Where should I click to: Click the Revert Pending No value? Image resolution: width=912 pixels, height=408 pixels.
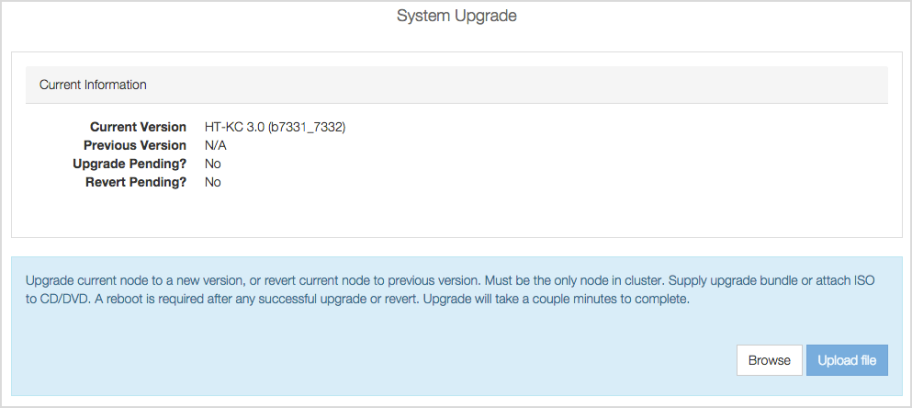coord(213,182)
